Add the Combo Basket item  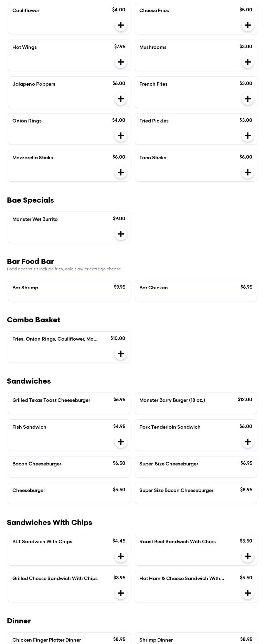[x=121, y=354]
